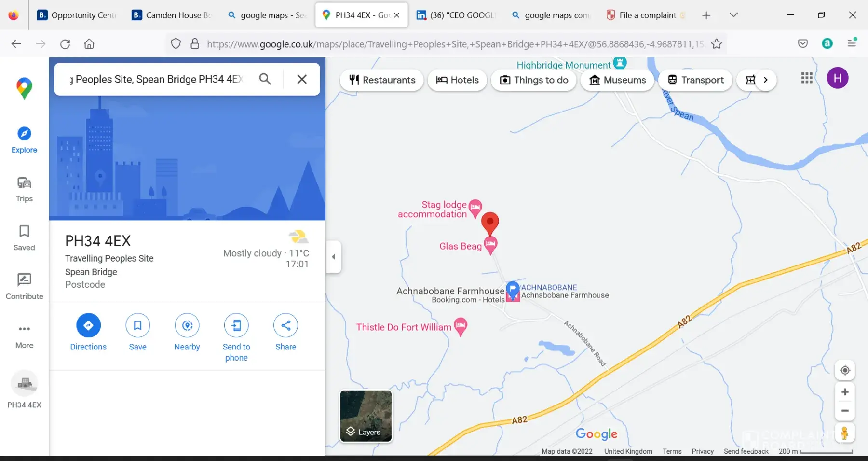Open Directions for PH34 4EX
868x461 pixels.
[88, 326]
